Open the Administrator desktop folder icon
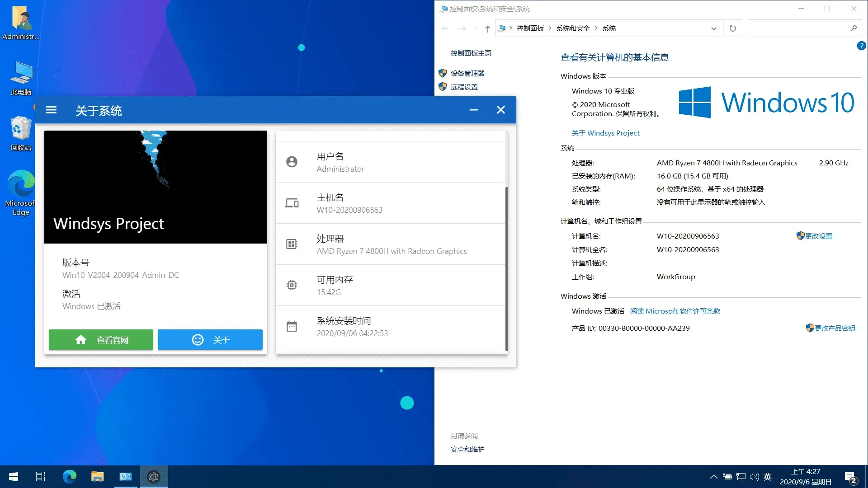This screenshot has width=868, height=488. click(x=21, y=23)
